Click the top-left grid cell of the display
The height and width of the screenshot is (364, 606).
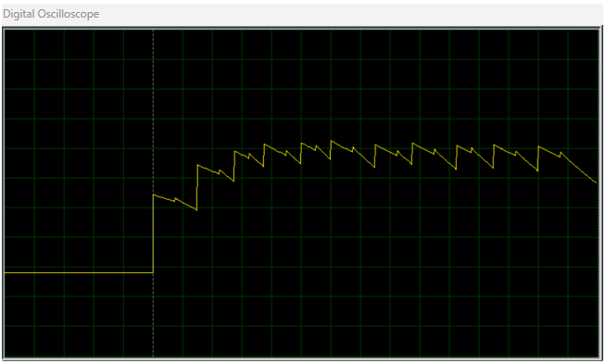tap(19, 44)
